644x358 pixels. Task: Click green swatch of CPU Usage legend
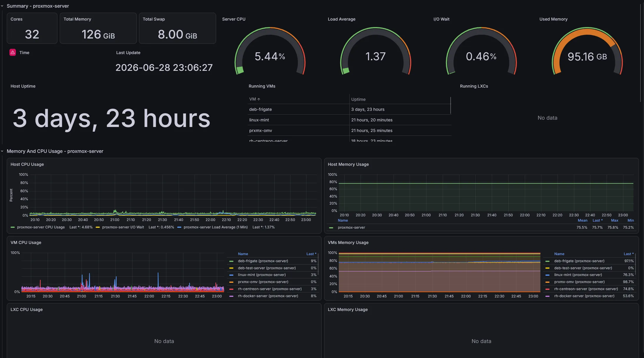[x=13, y=227]
